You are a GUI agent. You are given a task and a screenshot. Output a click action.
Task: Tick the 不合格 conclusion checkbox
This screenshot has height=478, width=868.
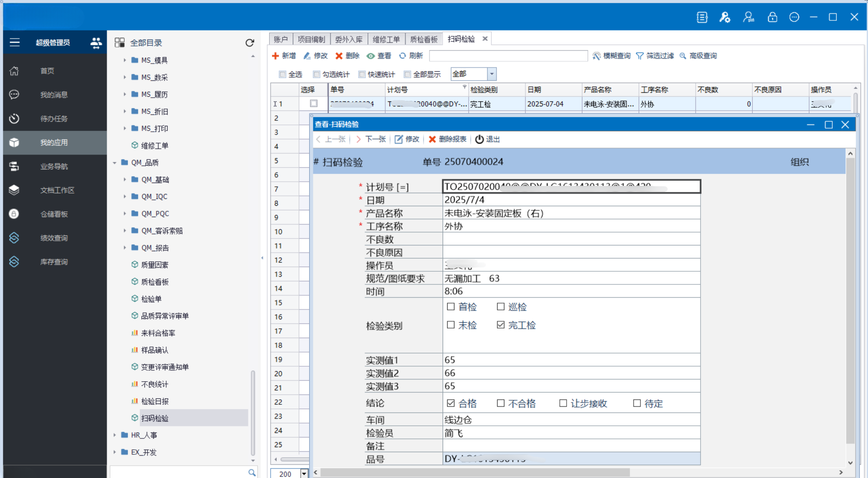pos(501,403)
